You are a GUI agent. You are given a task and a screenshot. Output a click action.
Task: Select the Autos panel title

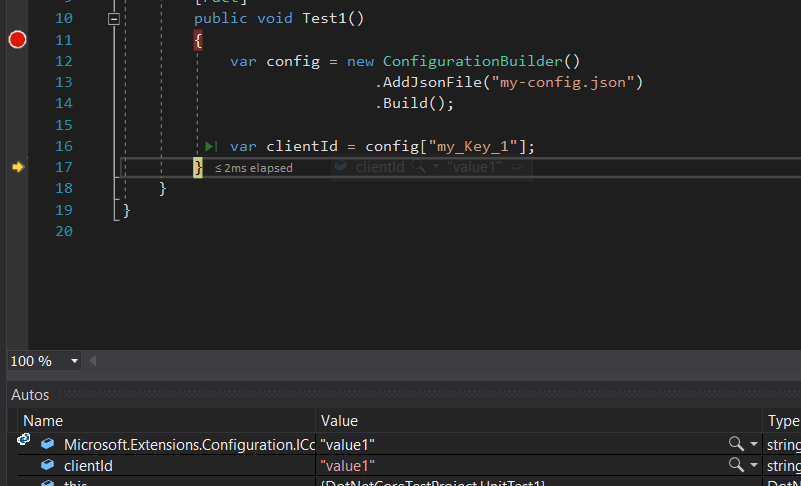tap(30, 395)
